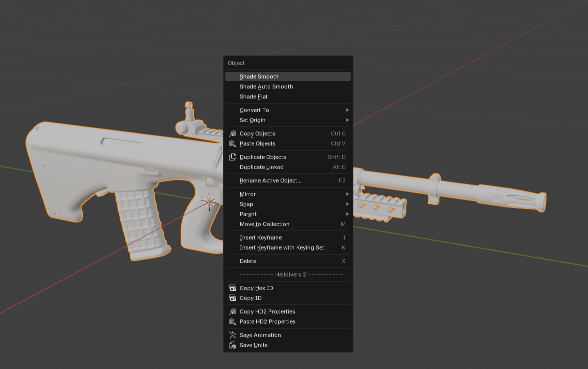Click the Copy Hex ID icon

coord(232,288)
